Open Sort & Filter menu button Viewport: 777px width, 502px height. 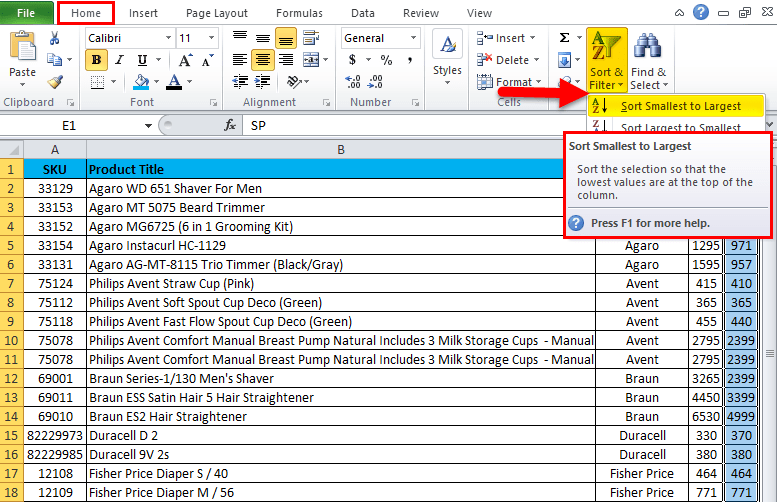(x=607, y=60)
